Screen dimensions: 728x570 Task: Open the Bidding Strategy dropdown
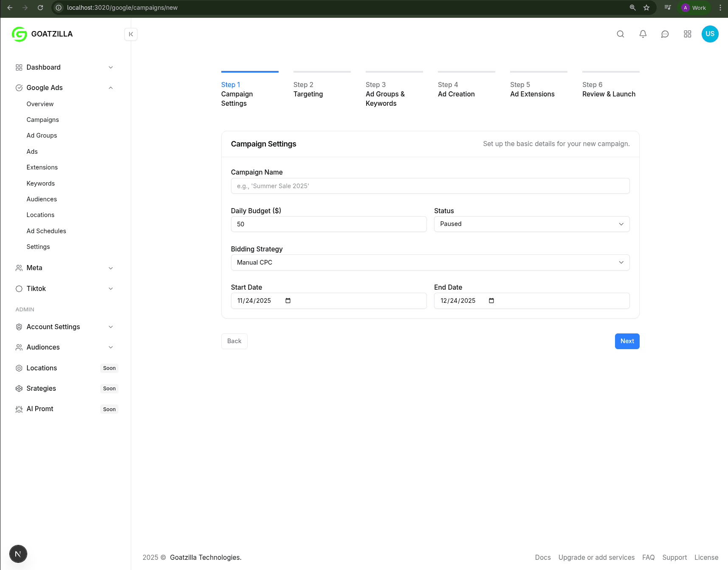click(430, 262)
